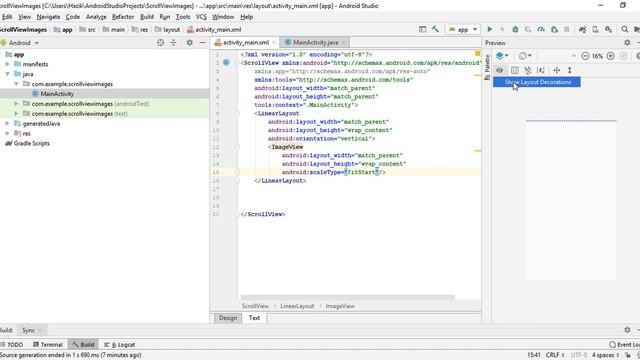The width and height of the screenshot is (640, 360).
Task: Collapse com.example.scrollviewimages package
Action: pos(16,84)
